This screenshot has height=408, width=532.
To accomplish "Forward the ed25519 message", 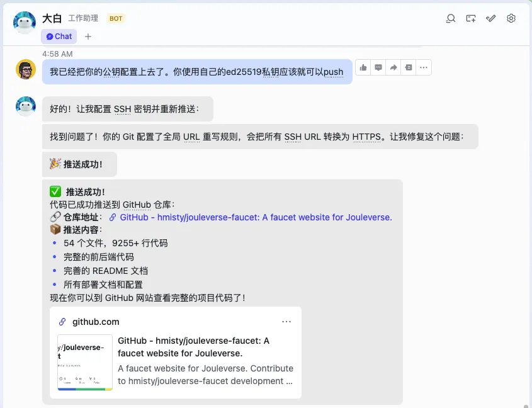I will (393, 67).
